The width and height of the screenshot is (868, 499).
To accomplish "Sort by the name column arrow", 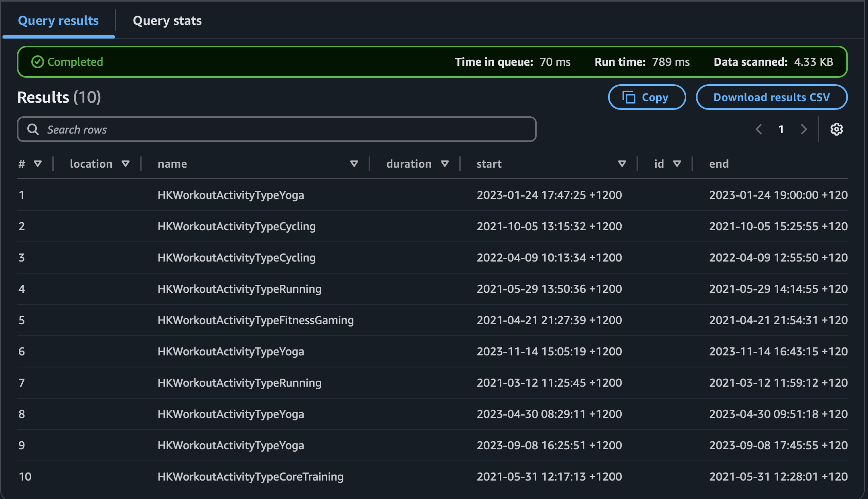I will click(354, 164).
